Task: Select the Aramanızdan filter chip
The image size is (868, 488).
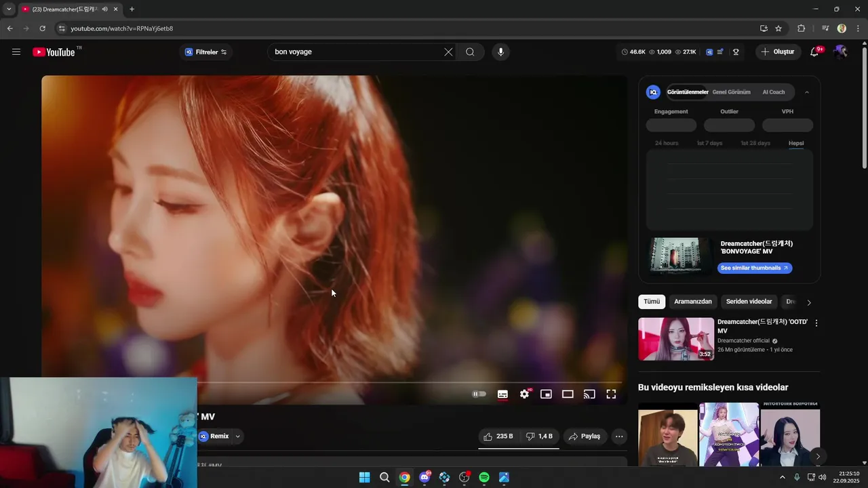Action: click(693, 302)
